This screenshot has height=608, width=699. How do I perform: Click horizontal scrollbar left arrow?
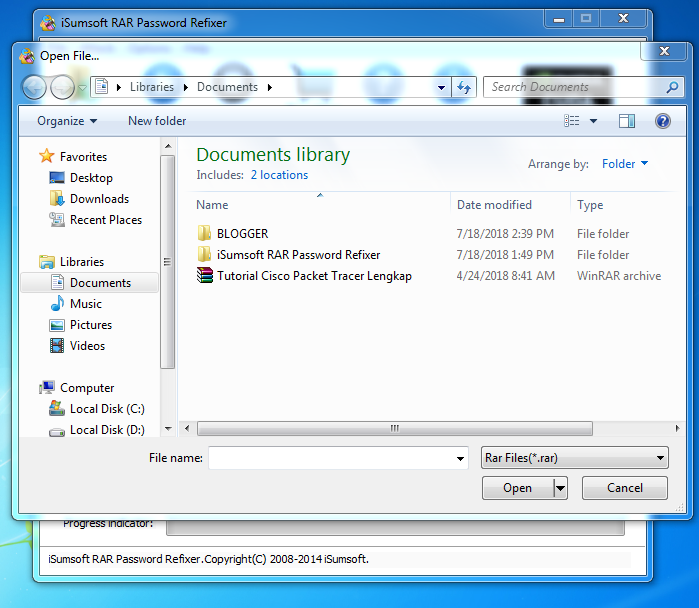tap(187, 428)
